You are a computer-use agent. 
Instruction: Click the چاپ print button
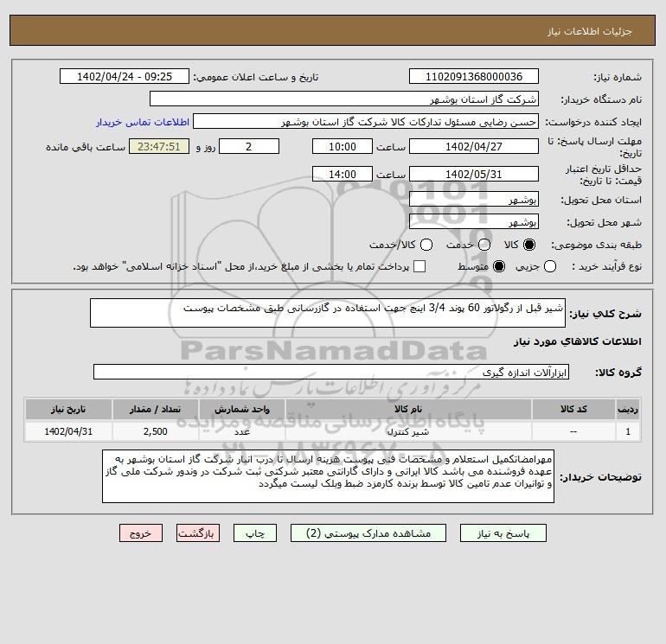[255, 533]
